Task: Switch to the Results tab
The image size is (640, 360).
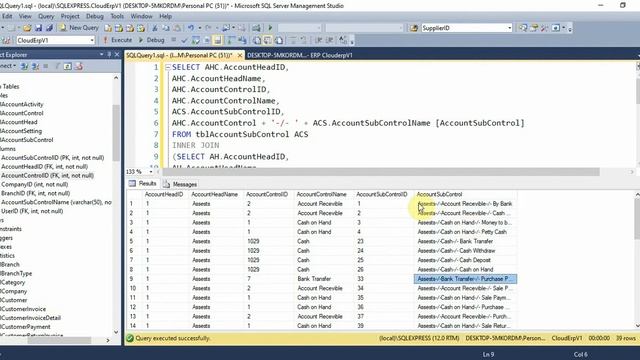Action: (x=143, y=184)
